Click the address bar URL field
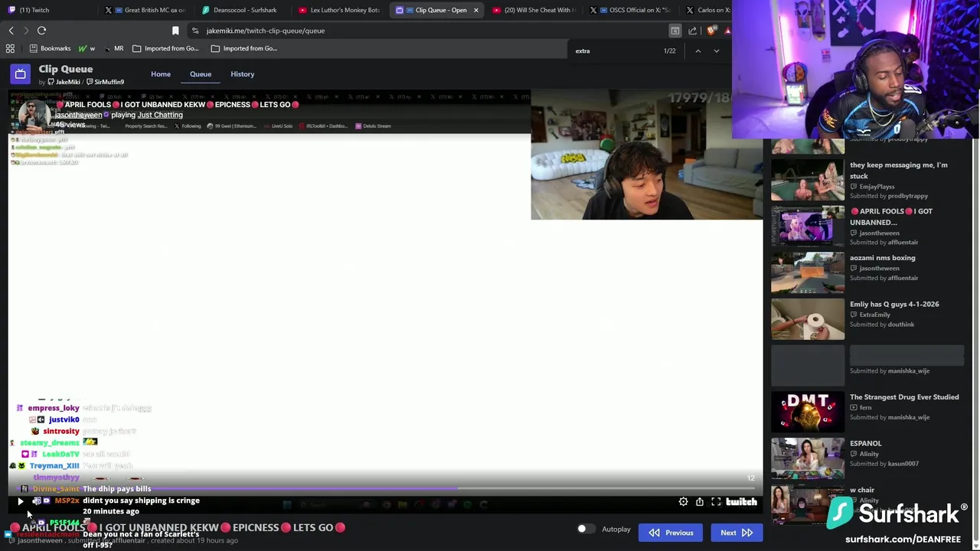The width and height of the screenshot is (980, 551). (429, 31)
